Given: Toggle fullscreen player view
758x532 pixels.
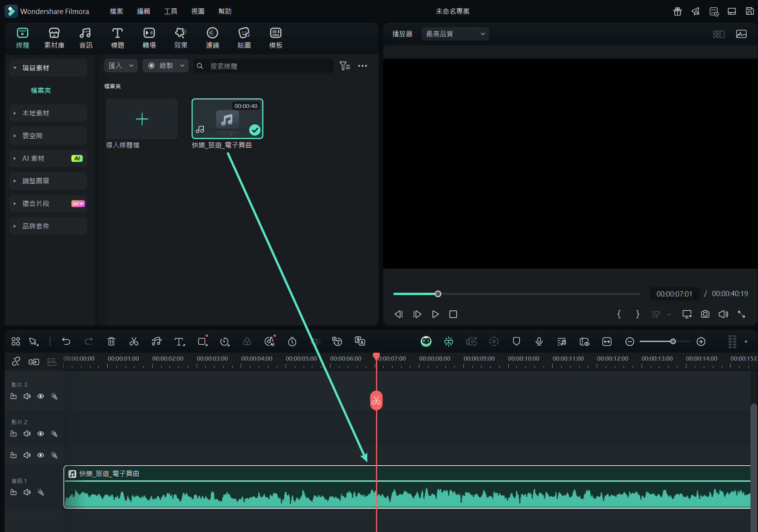Looking at the screenshot, I should (x=741, y=314).
